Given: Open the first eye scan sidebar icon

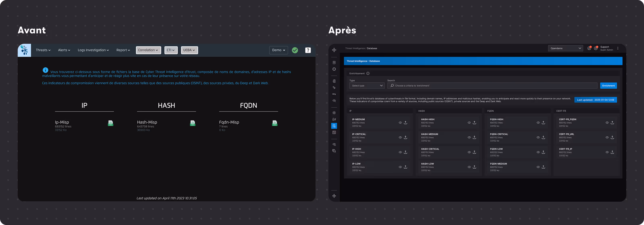Looking at the screenshot, I should tap(334, 101).
